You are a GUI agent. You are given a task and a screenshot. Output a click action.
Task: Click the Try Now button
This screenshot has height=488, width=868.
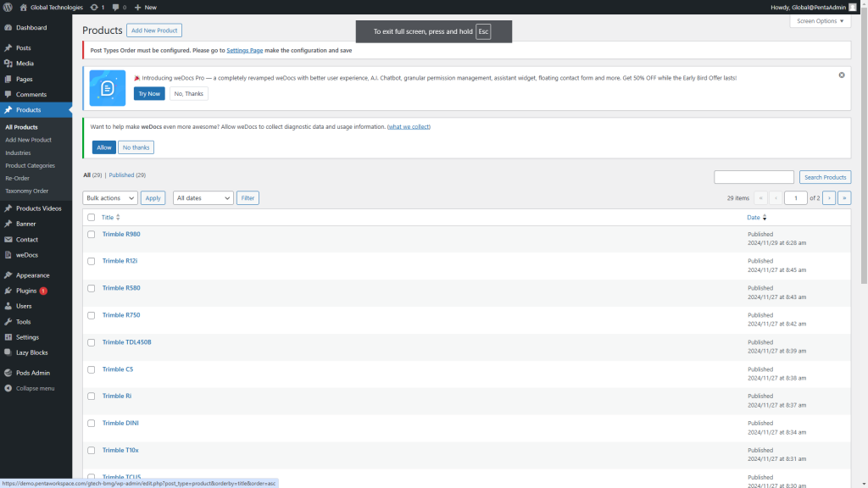149,93
